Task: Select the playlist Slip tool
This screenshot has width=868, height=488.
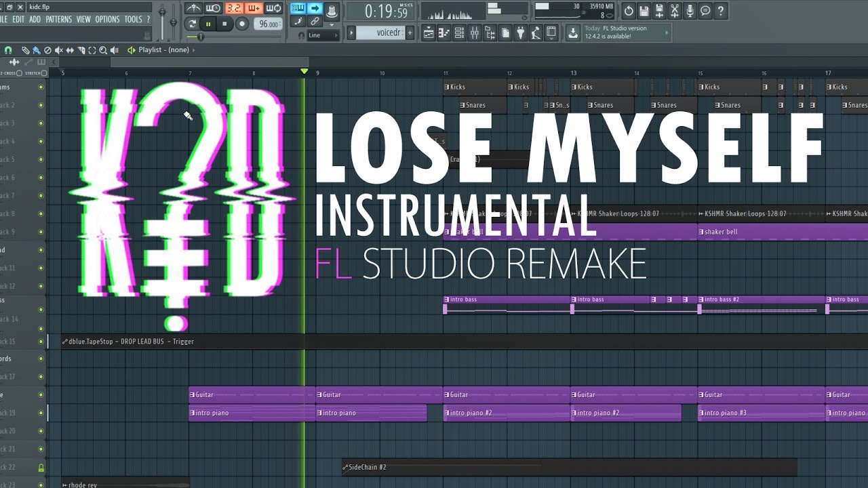Action: (70, 50)
